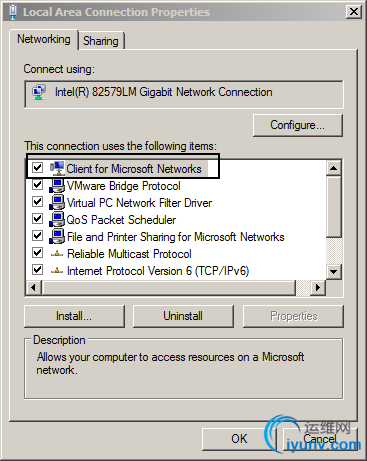The height and width of the screenshot is (461, 367).
Task: Click the list scroll up arrow
Action: [x=334, y=168]
